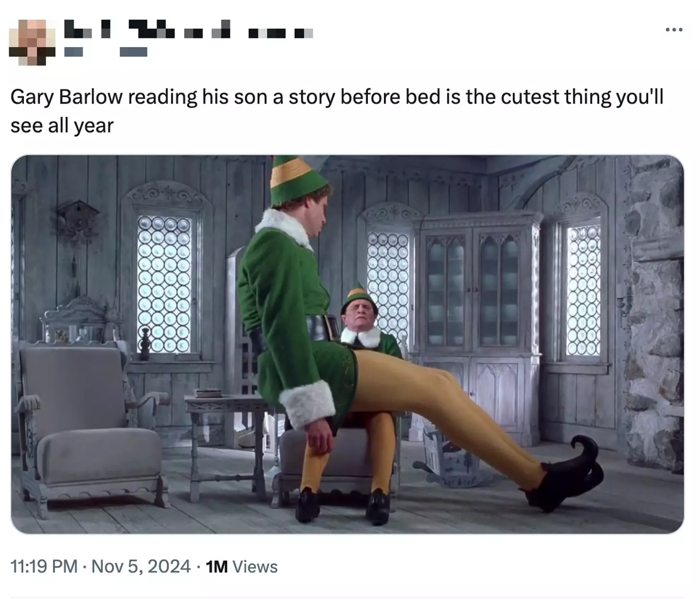Click the tweet text starting 'Gary Barlow reading'
This screenshot has height=600, width=700.
337,111
